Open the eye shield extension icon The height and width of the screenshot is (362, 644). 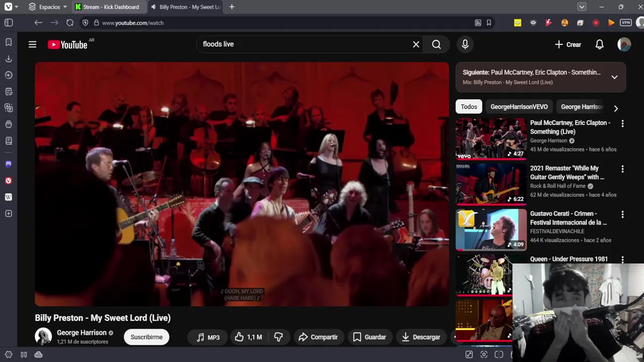coord(533,23)
